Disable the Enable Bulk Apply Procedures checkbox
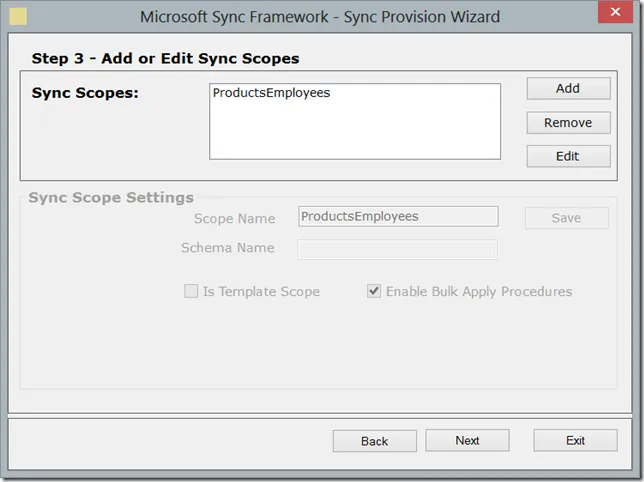This screenshot has width=644, height=482. coord(374,291)
